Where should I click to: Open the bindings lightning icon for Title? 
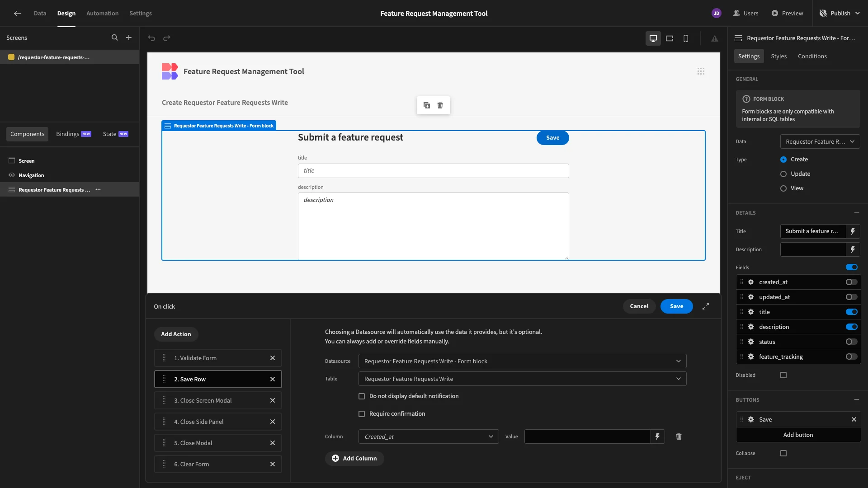pos(853,231)
